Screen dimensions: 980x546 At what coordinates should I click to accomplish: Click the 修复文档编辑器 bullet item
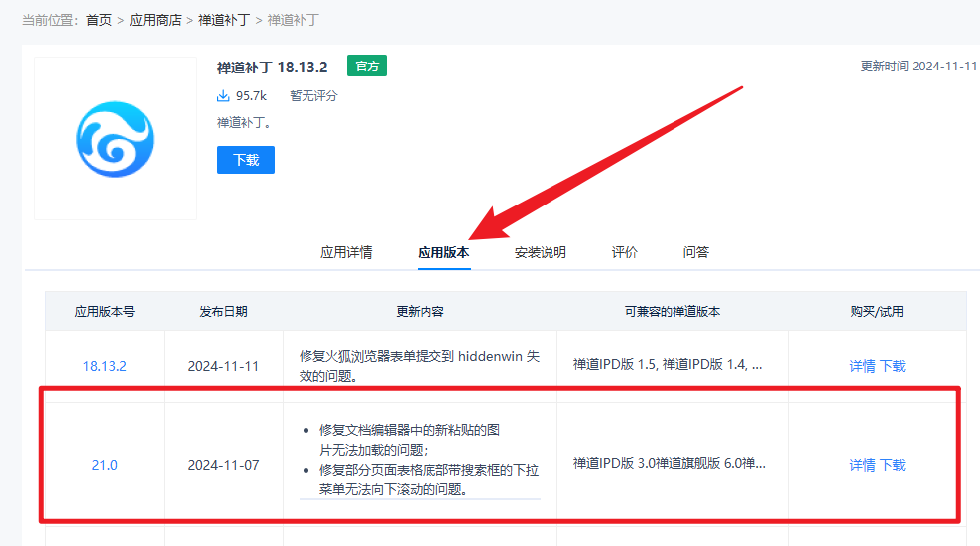(x=410, y=440)
